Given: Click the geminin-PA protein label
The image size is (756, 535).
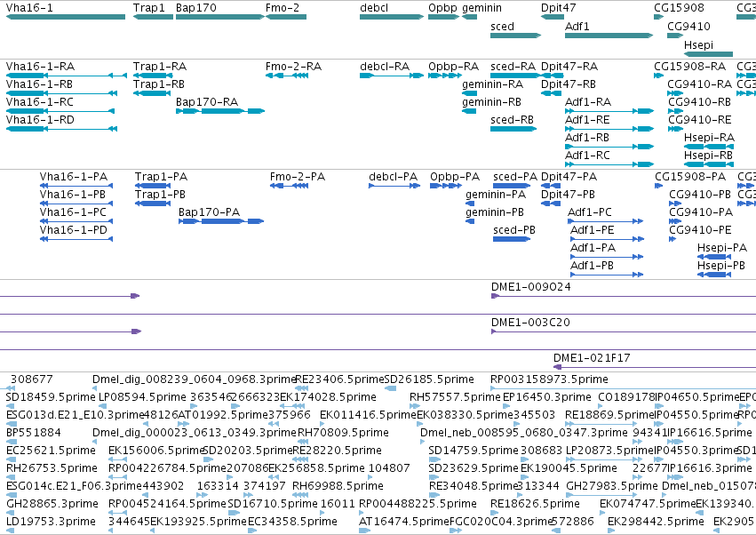Looking at the screenshot, I should (x=495, y=195).
